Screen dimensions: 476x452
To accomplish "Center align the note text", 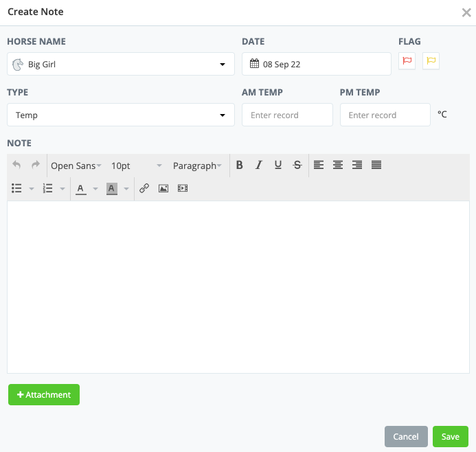I will tap(338, 165).
